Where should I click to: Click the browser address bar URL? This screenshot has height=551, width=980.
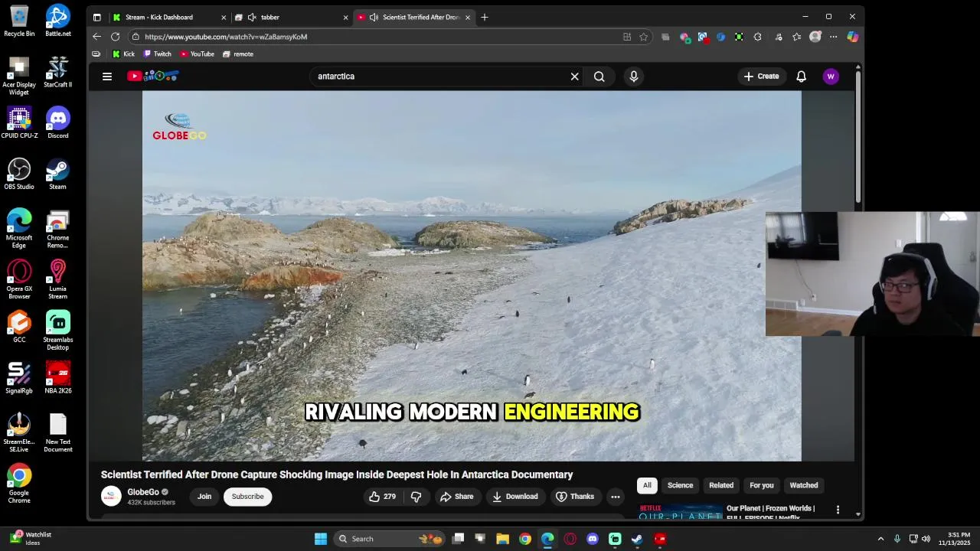[225, 37]
